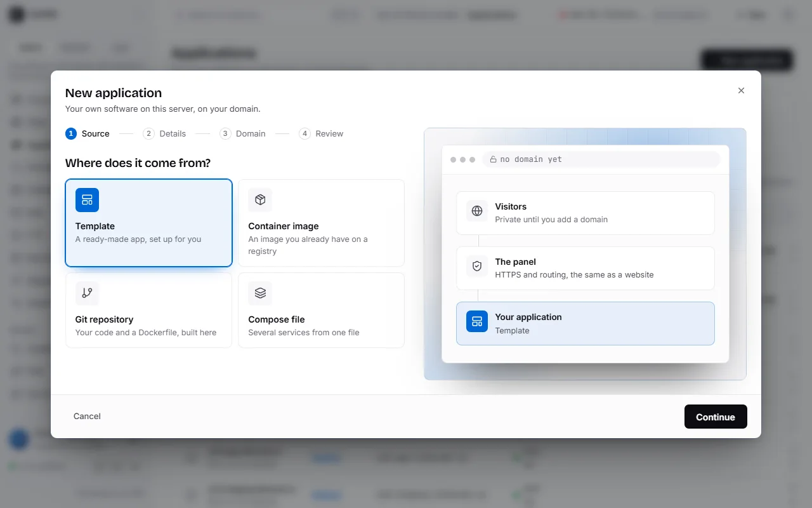Click 'Your own software on this server' subtitle
The width and height of the screenshot is (812, 508).
coord(162,109)
